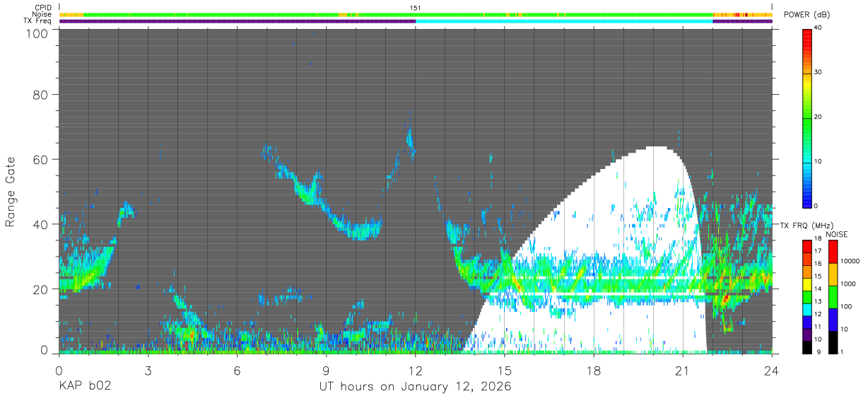Click the "TX FRQ (MHz)" legend title

pyautogui.click(x=806, y=225)
